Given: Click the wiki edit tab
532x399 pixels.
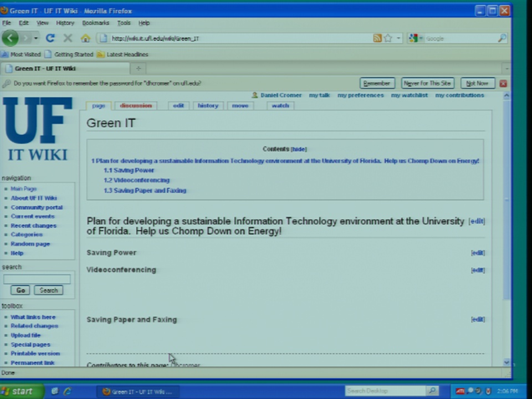Looking at the screenshot, I should pos(178,105).
